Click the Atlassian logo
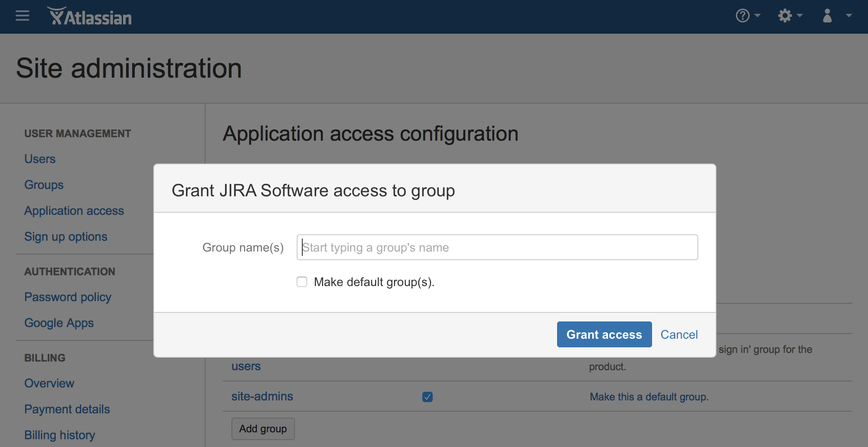Image resolution: width=868 pixels, height=447 pixels. [x=89, y=17]
